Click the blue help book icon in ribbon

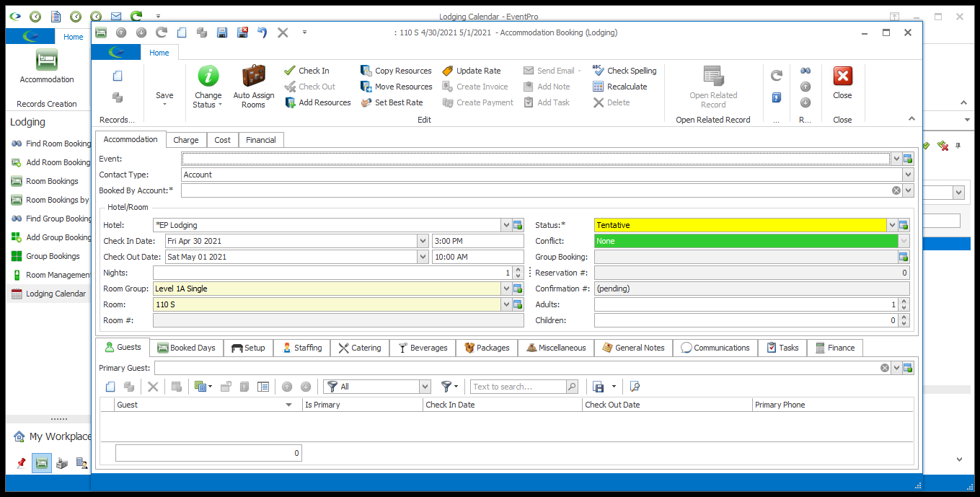click(776, 97)
